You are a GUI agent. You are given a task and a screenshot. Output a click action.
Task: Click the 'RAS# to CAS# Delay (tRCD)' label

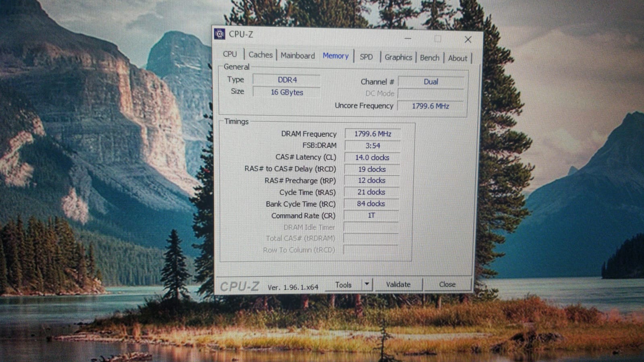(x=290, y=169)
